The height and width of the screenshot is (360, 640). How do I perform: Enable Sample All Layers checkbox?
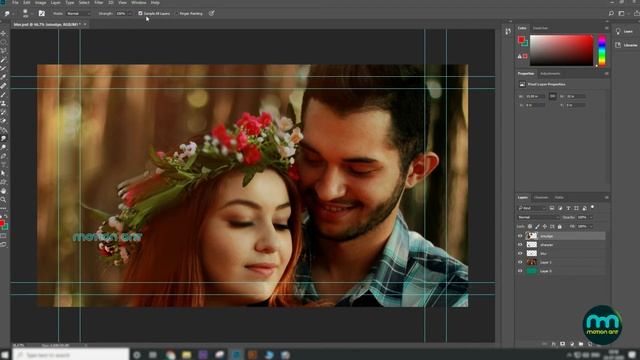[x=140, y=13]
